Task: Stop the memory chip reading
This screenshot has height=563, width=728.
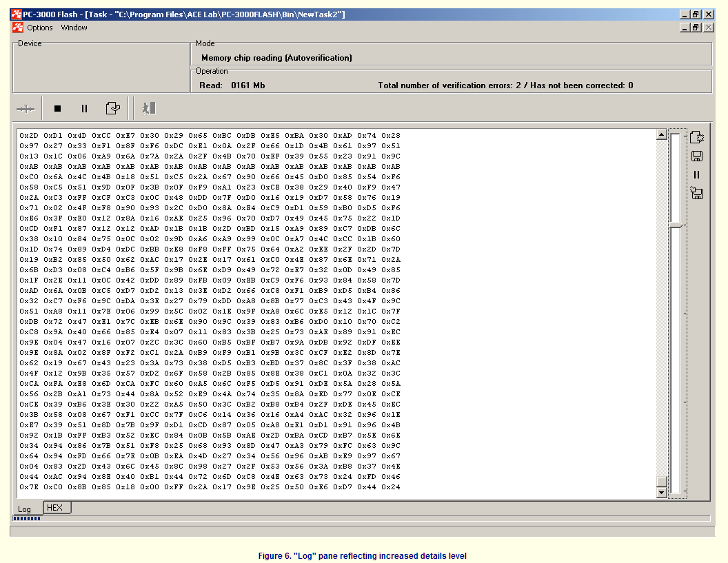Action: click(58, 109)
